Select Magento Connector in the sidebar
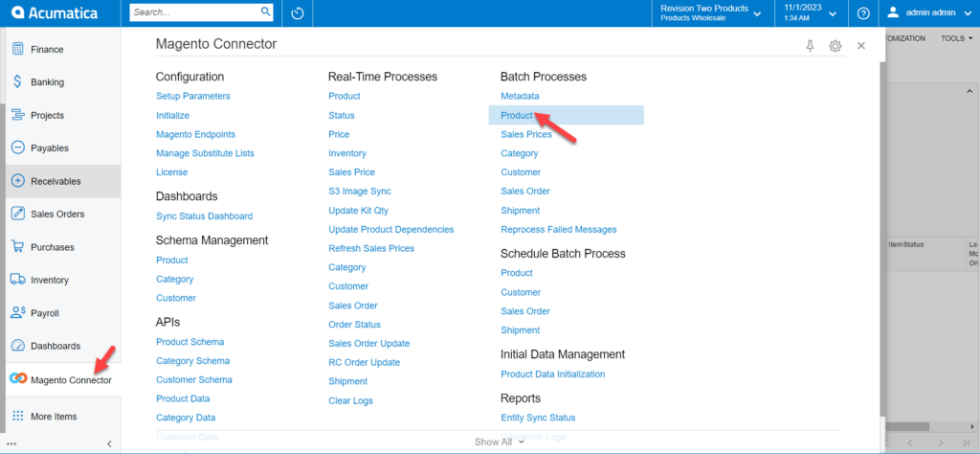 pyautogui.click(x=63, y=379)
